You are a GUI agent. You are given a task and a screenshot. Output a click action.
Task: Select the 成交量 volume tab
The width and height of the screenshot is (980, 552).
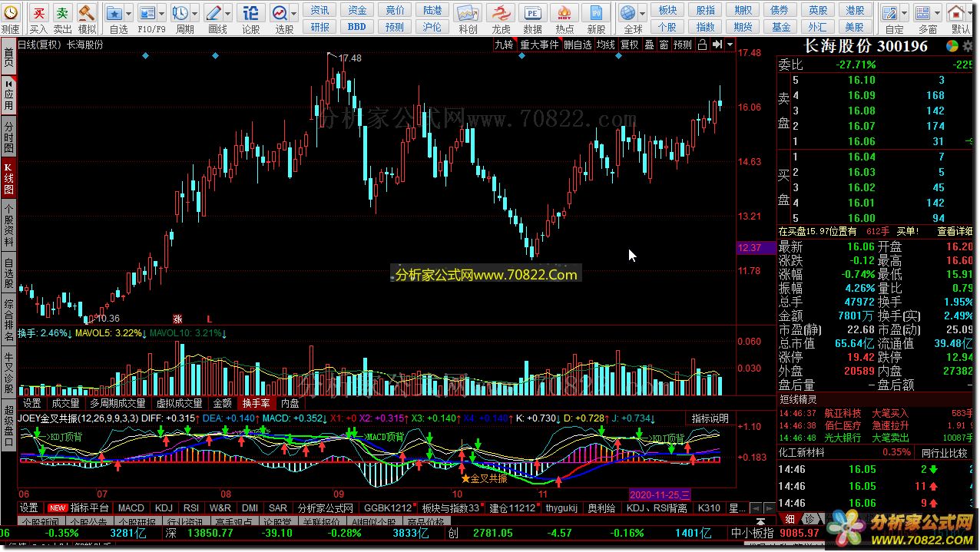(65, 403)
